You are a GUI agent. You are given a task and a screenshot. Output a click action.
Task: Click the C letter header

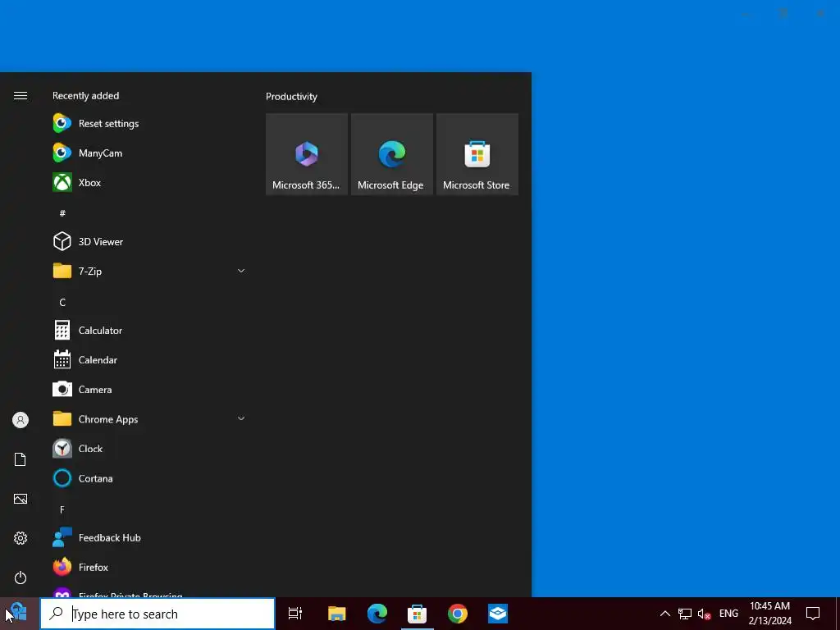click(x=62, y=303)
